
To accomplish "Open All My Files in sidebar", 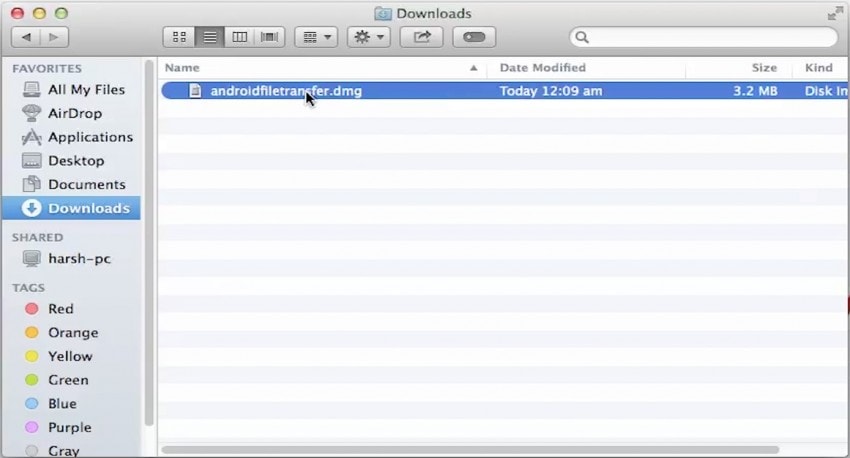I will coord(73,89).
